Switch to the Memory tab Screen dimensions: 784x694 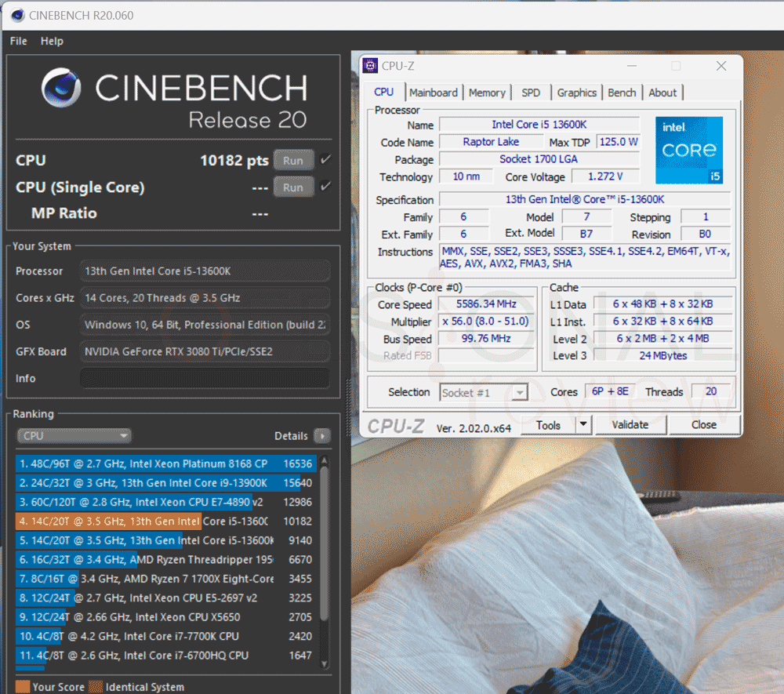(487, 93)
